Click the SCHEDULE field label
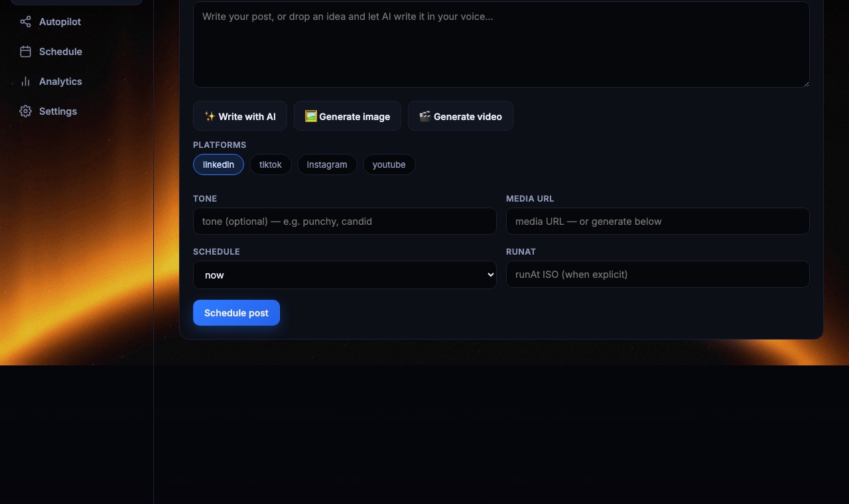The height and width of the screenshot is (504, 849). [x=216, y=251]
